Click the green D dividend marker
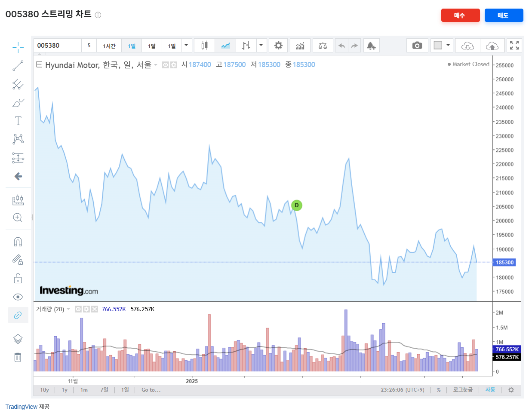The height and width of the screenshot is (417, 532). 297,205
